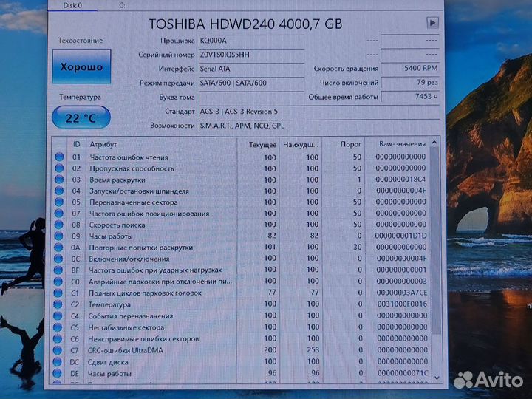Click status circle of Сдвиг диска row
This screenshot has width=532, height=399.
click(58, 361)
